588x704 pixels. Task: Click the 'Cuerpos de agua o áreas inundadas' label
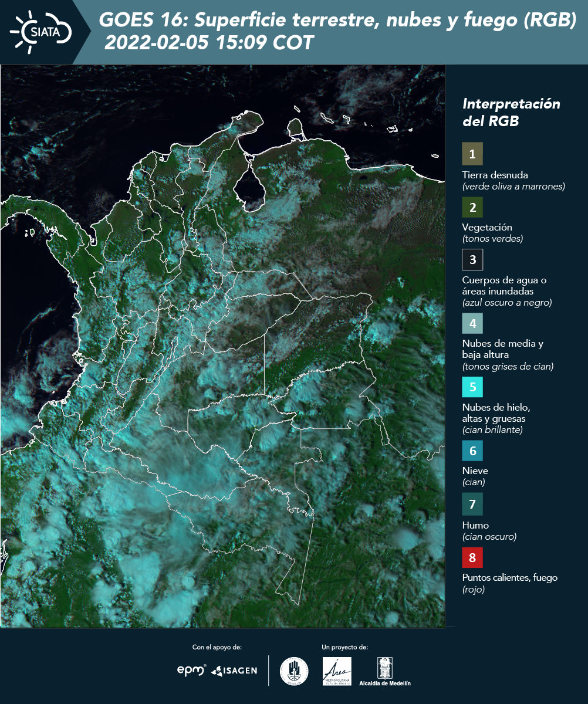coord(505,286)
